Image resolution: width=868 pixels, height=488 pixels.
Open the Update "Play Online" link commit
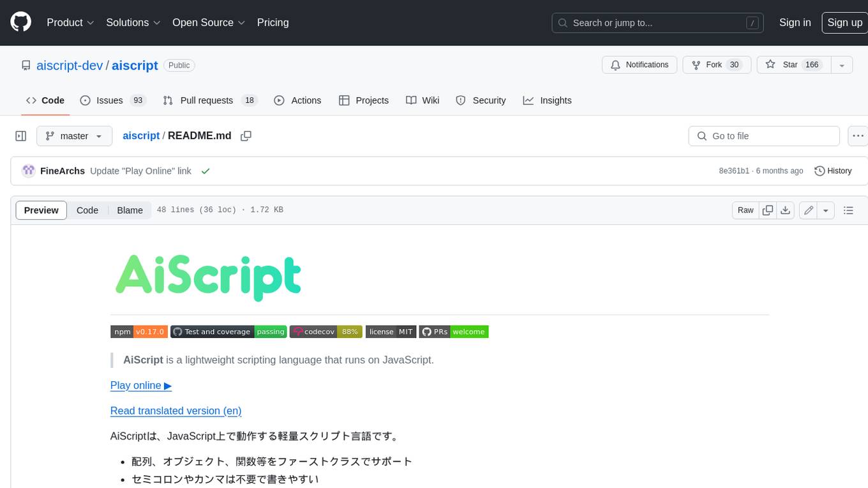[x=140, y=171]
